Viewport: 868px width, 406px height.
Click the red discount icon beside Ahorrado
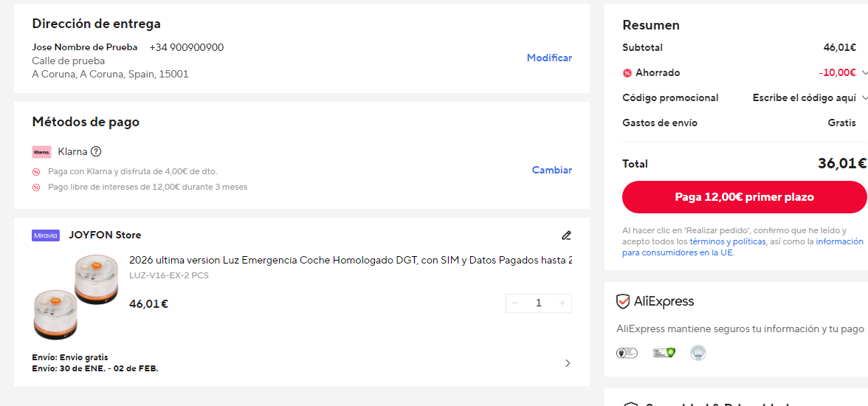pyautogui.click(x=627, y=73)
